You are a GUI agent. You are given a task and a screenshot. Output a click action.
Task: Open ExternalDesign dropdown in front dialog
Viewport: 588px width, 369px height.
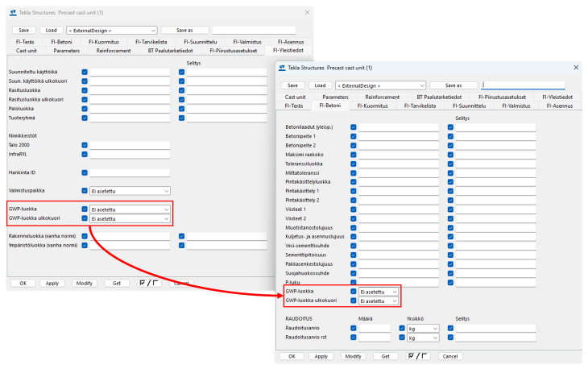tap(380, 85)
